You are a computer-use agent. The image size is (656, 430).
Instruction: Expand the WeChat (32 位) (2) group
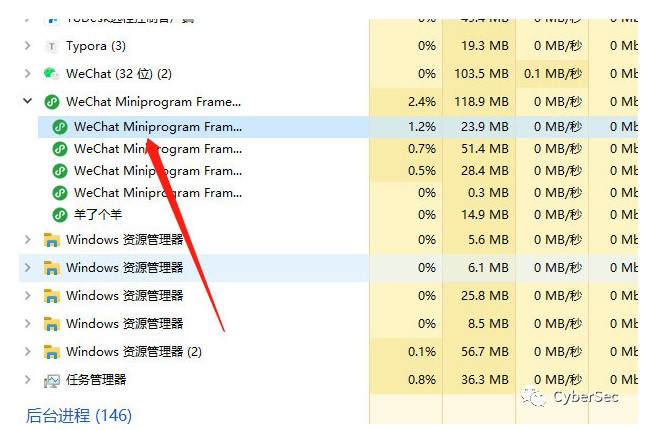(x=28, y=74)
